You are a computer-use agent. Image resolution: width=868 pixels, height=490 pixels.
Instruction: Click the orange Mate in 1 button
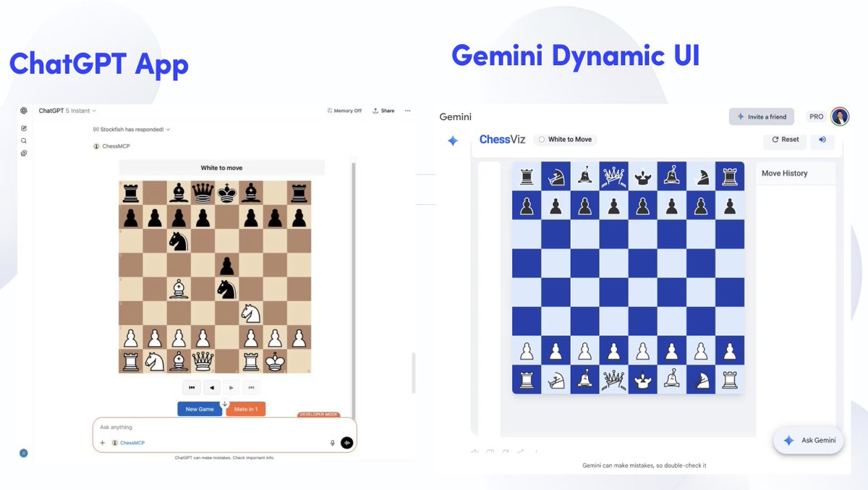coord(246,409)
